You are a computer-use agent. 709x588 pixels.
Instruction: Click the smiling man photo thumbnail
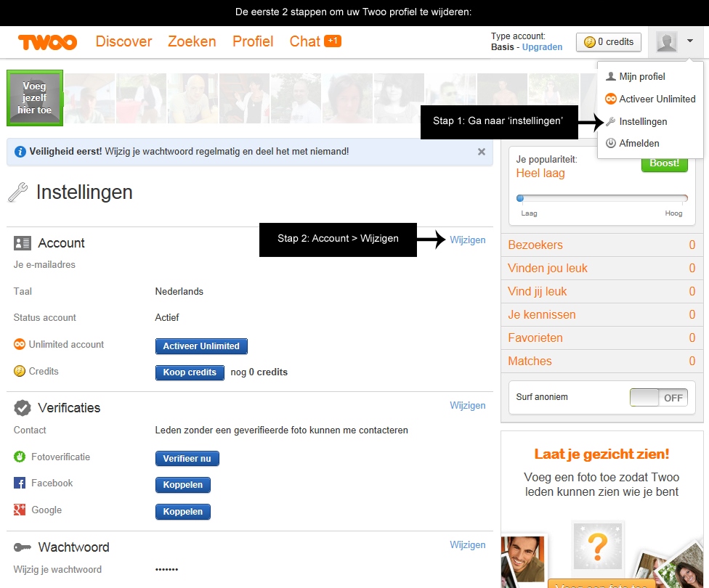pos(523,561)
